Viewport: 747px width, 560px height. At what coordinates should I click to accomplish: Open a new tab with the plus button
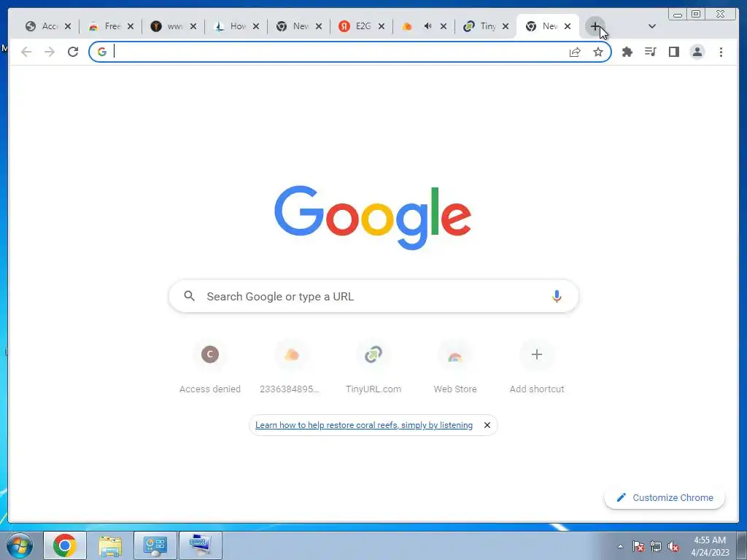click(595, 27)
